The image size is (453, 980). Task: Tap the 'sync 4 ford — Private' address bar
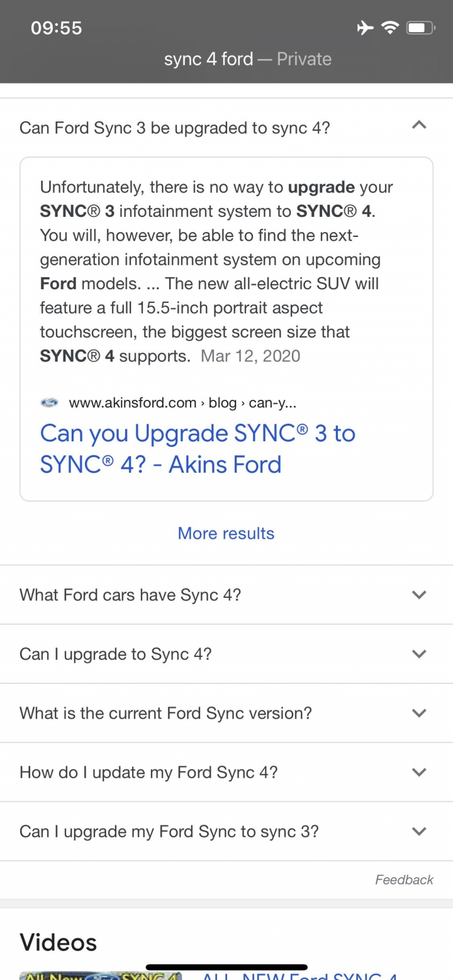247,59
